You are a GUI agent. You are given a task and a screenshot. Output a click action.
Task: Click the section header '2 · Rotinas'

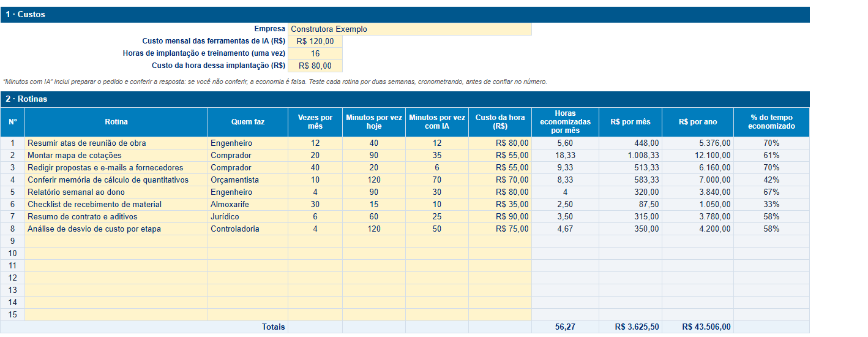pos(405,99)
